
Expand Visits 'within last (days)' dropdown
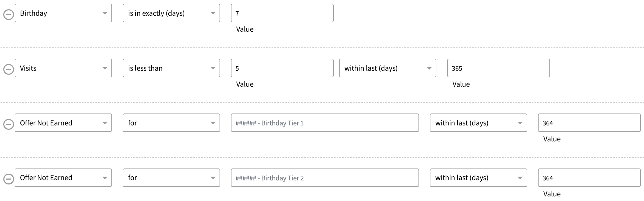(388, 68)
